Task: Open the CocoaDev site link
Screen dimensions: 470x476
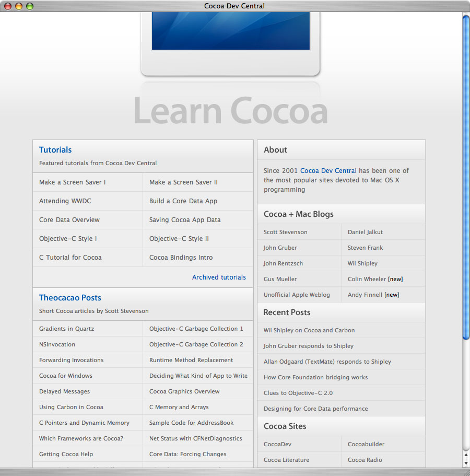Action: tap(277, 445)
